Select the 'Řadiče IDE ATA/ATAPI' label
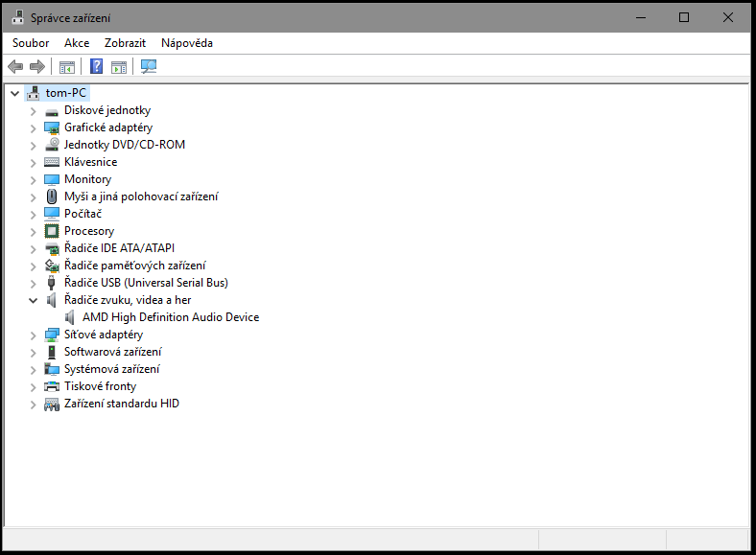The height and width of the screenshot is (555, 756). coord(120,248)
